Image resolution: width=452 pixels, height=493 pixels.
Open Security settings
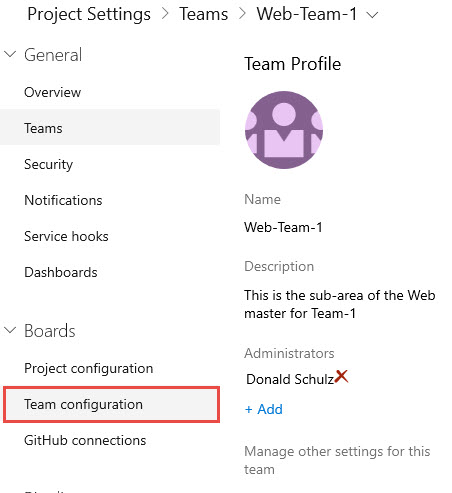[48, 164]
